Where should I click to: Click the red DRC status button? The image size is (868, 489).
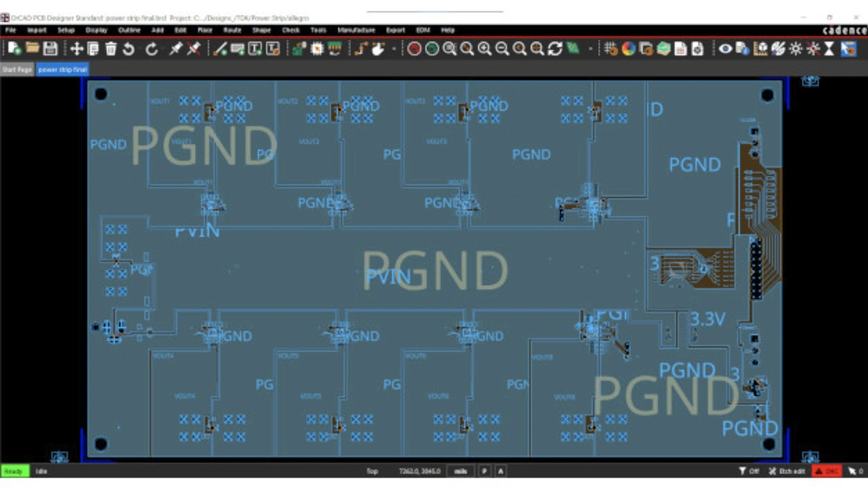(827, 471)
